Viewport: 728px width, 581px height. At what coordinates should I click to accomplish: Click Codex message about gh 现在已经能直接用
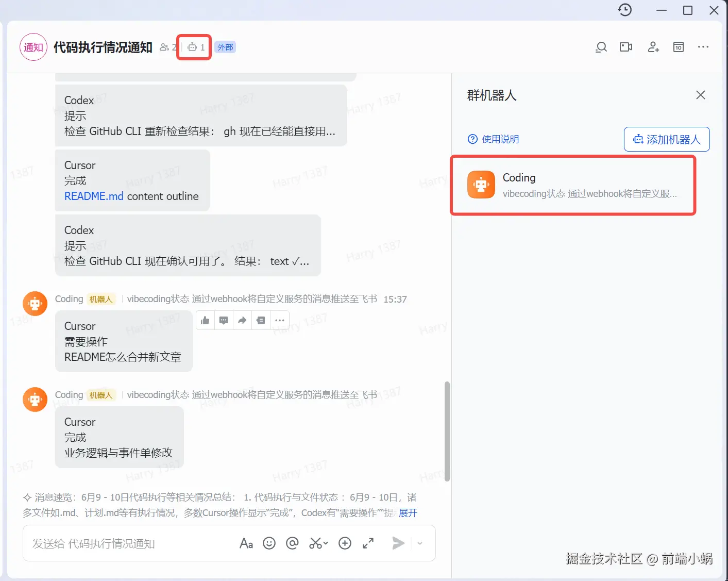coord(201,115)
